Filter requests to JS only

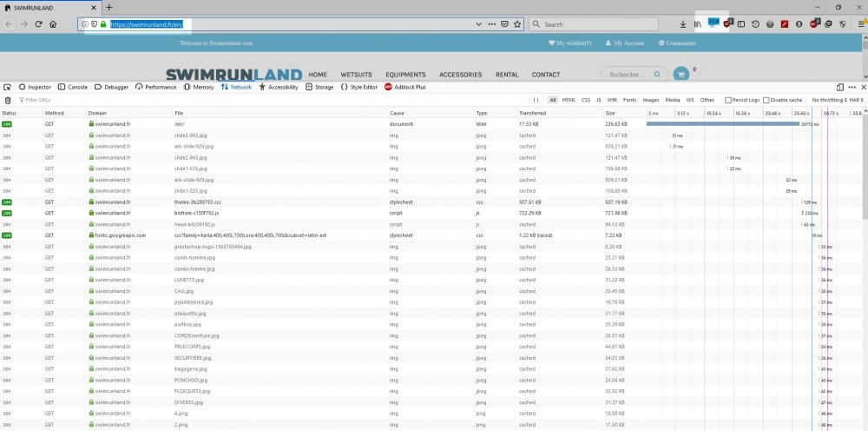coord(599,100)
